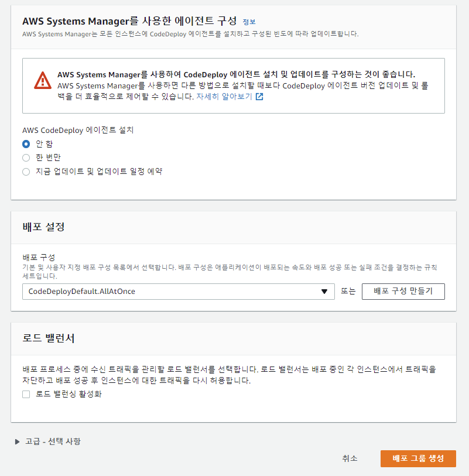
Task: Enable the 로드 밸런싱 활성화 checkbox
Action: (26, 395)
